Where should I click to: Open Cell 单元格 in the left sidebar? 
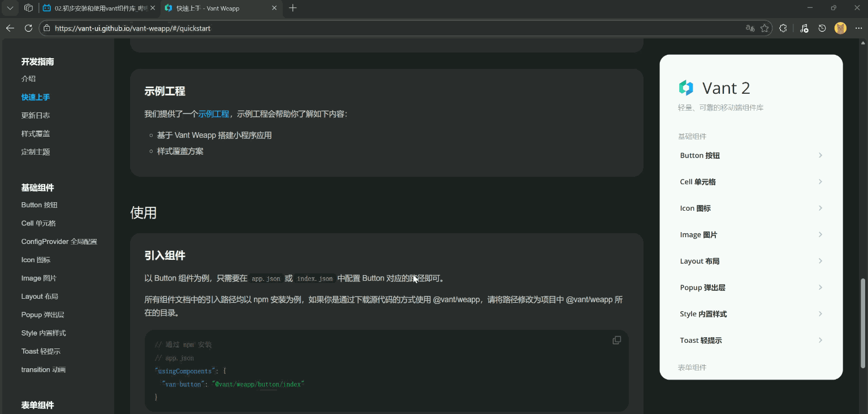(38, 223)
